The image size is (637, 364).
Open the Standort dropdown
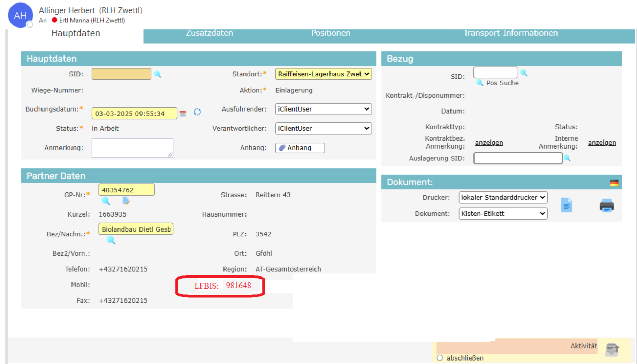click(323, 74)
